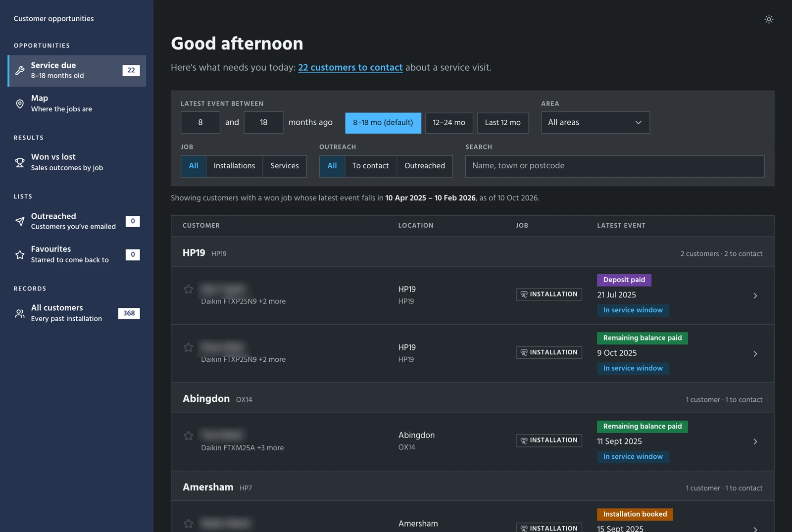
Task: Click the maximum months field showing 18
Action: coord(263,122)
